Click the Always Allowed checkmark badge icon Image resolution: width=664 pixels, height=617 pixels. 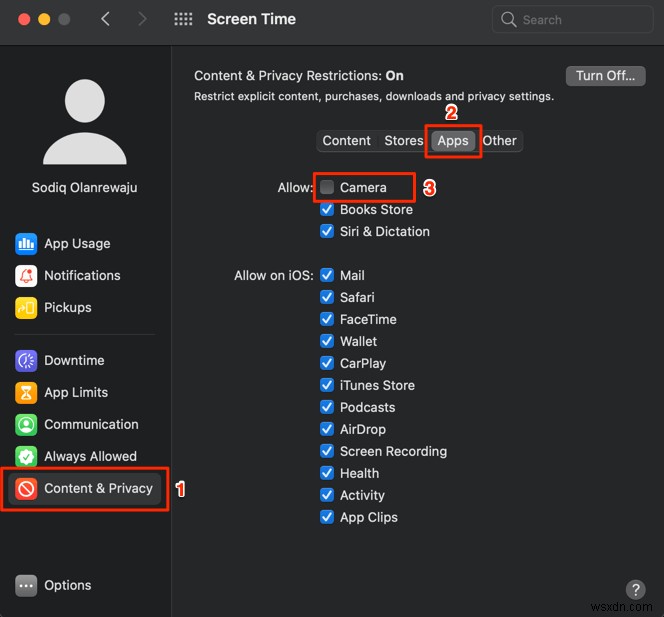(26, 457)
